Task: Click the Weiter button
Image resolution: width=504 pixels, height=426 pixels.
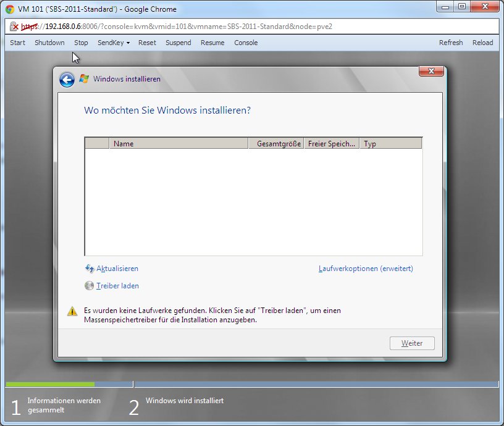Action: coord(412,343)
